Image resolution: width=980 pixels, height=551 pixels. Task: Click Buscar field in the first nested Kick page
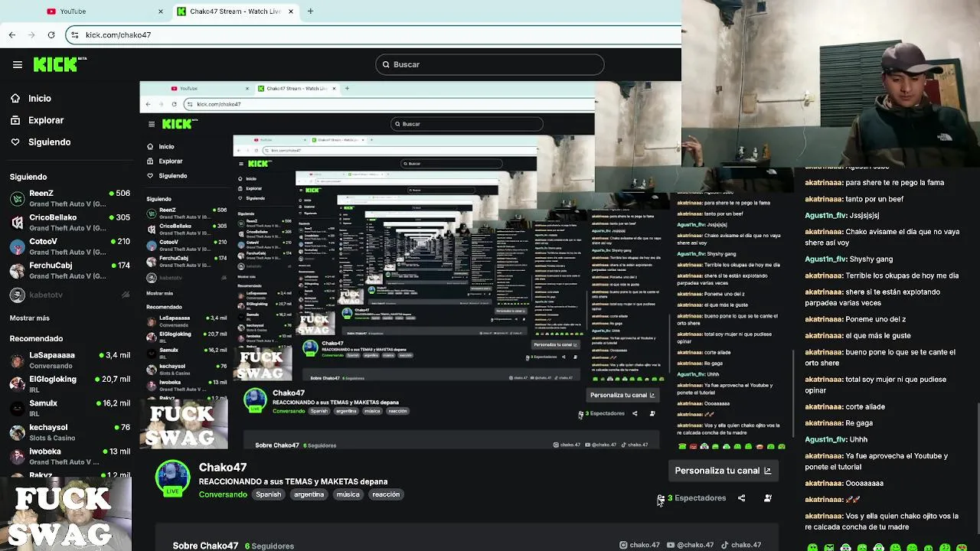(467, 124)
